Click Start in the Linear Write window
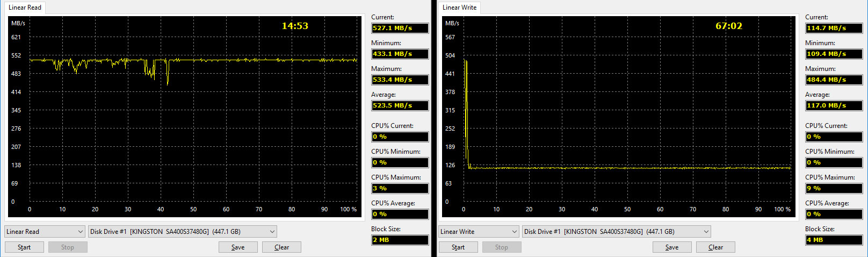This screenshot has width=868, height=257. pyautogui.click(x=458, y=247)
